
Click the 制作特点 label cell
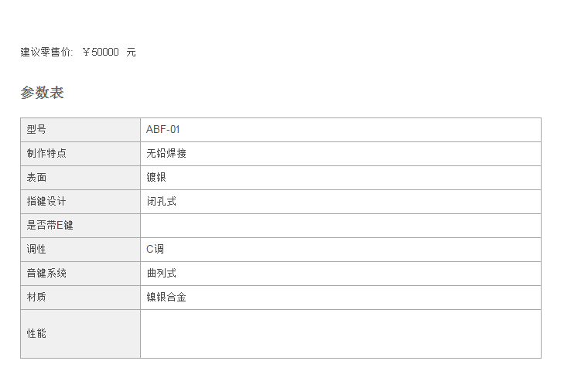point(80,154)
